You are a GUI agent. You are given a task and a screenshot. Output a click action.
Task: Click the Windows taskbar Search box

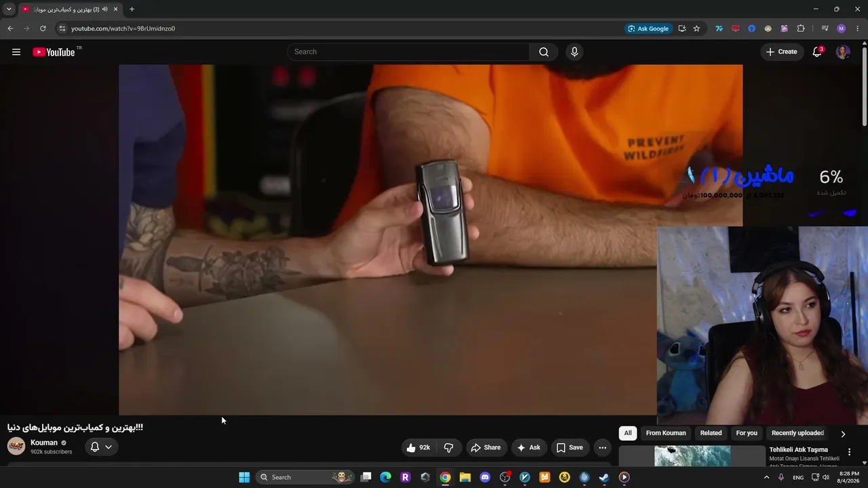(x=305, y=477)
